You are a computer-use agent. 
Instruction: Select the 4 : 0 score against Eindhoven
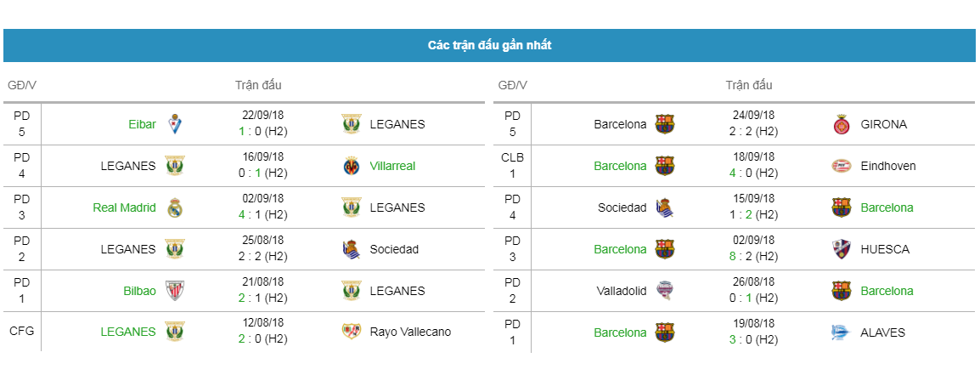[753, 172]
